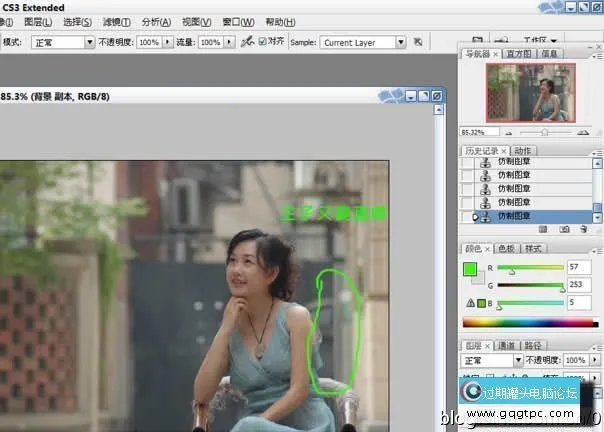
Task: Maximize the document window
Action: tap(423, 96)
